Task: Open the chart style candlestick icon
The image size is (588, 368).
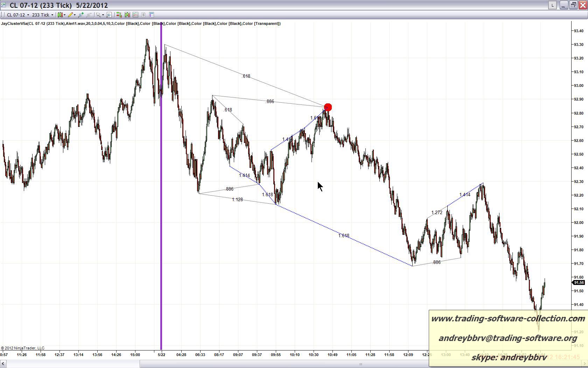Action: pyautogui.click(x=60, y=15)
